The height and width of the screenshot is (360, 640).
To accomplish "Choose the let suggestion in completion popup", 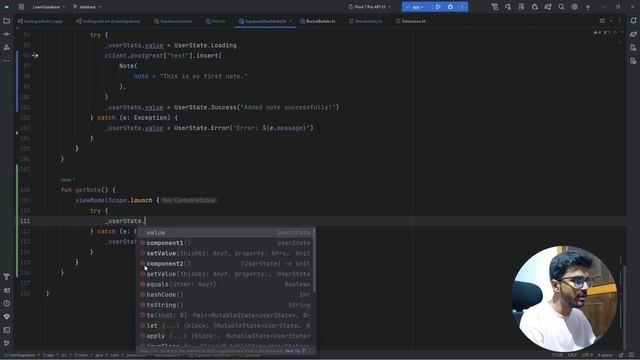I will click(x=225, y=326).
